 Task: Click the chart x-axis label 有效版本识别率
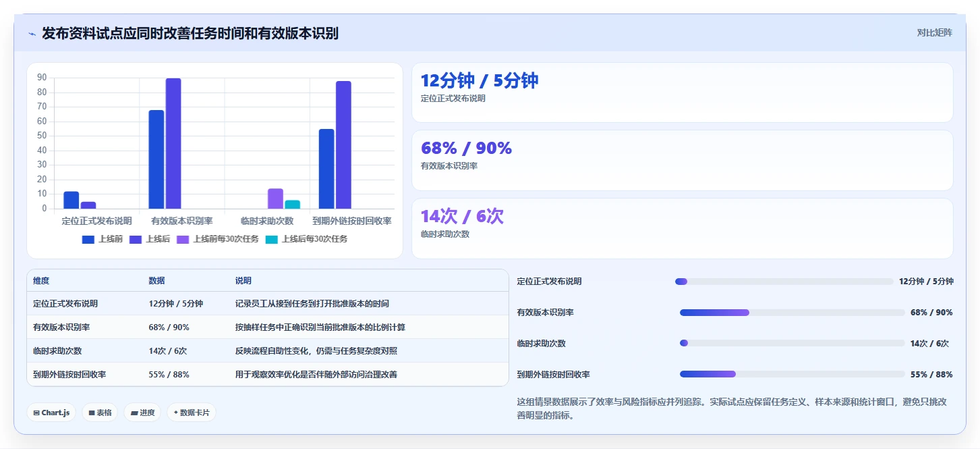coord(182,221)
